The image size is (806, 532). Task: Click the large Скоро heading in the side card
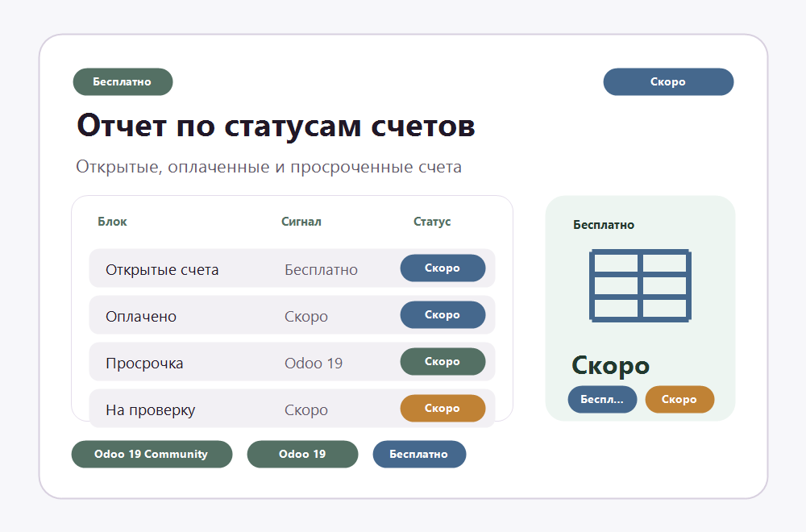[x=611, y=365]
